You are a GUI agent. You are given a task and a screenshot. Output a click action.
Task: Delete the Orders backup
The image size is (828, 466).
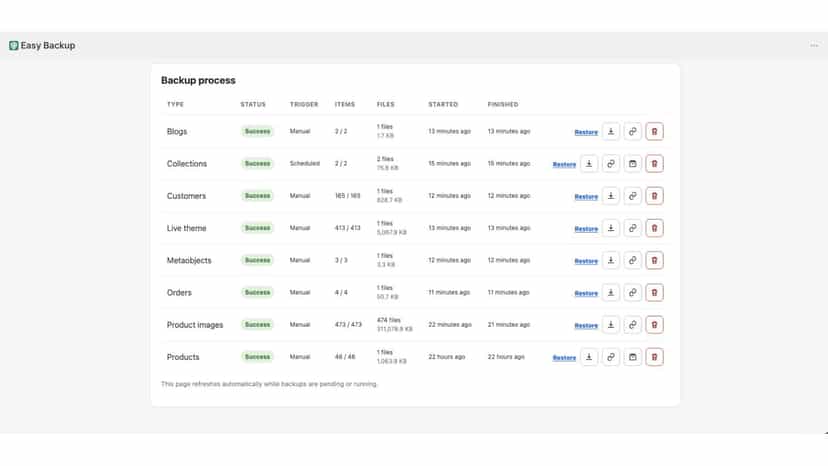pos(654,293)
